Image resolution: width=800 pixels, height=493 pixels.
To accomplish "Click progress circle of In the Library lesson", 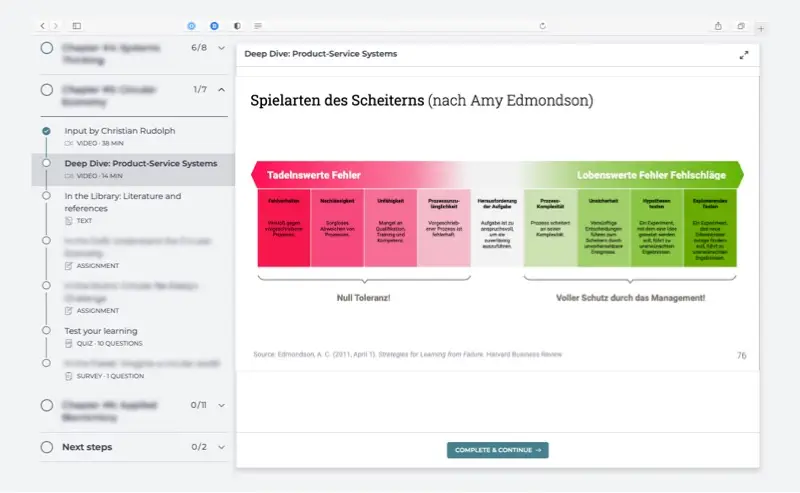I will click(46, 196).
